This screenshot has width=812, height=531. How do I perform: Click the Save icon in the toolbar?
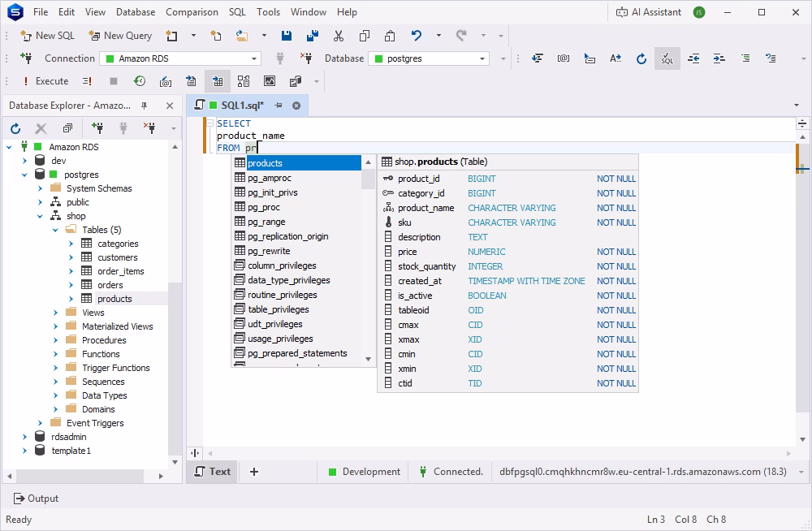coord(287,36)
